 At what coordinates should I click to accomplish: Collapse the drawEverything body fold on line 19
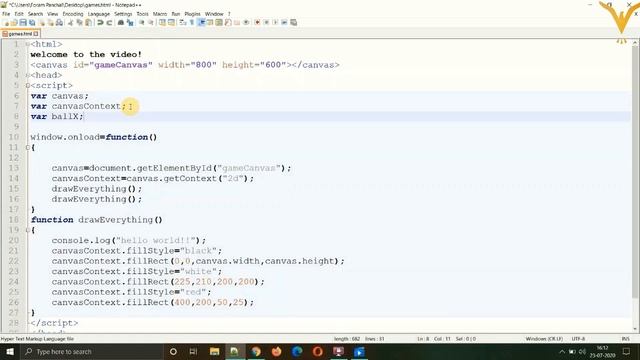pos(27,230)
